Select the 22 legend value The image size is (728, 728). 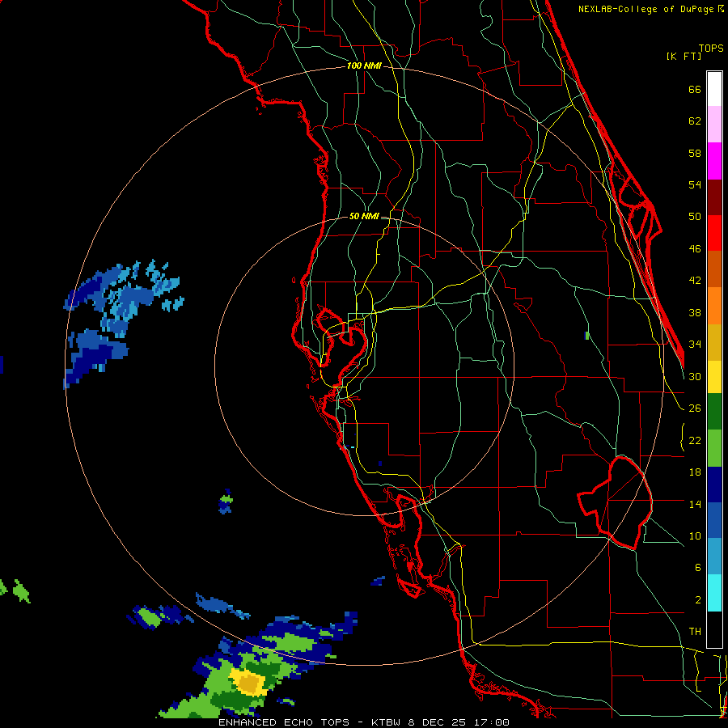tap(695, 440)
